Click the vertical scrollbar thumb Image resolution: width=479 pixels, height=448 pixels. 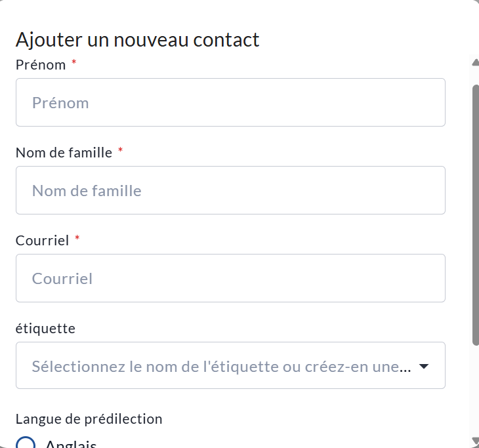click(x=475, y=210)
